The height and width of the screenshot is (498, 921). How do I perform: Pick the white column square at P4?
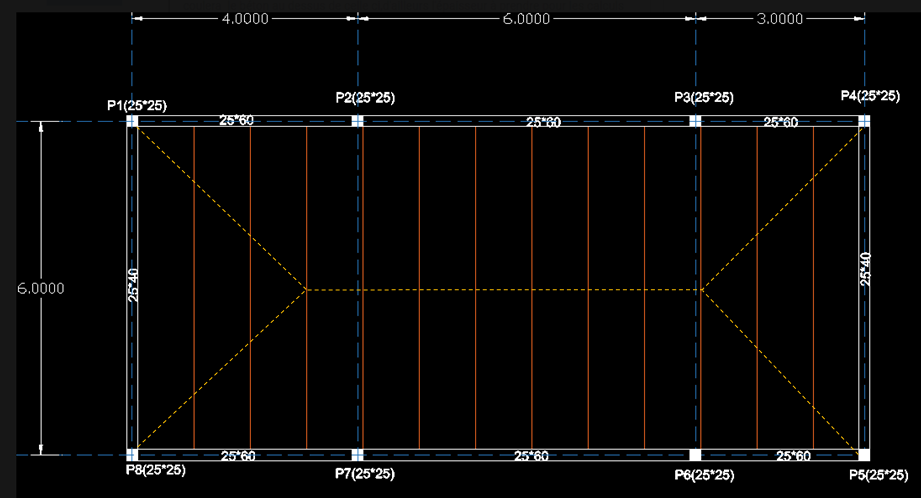(x=864, y=121)
